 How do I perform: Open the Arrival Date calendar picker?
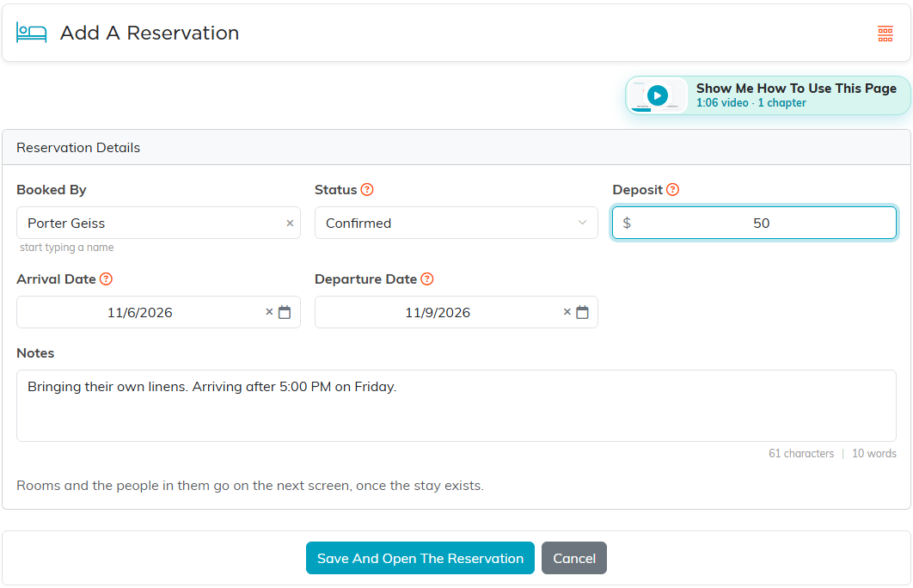click(285, 312)
